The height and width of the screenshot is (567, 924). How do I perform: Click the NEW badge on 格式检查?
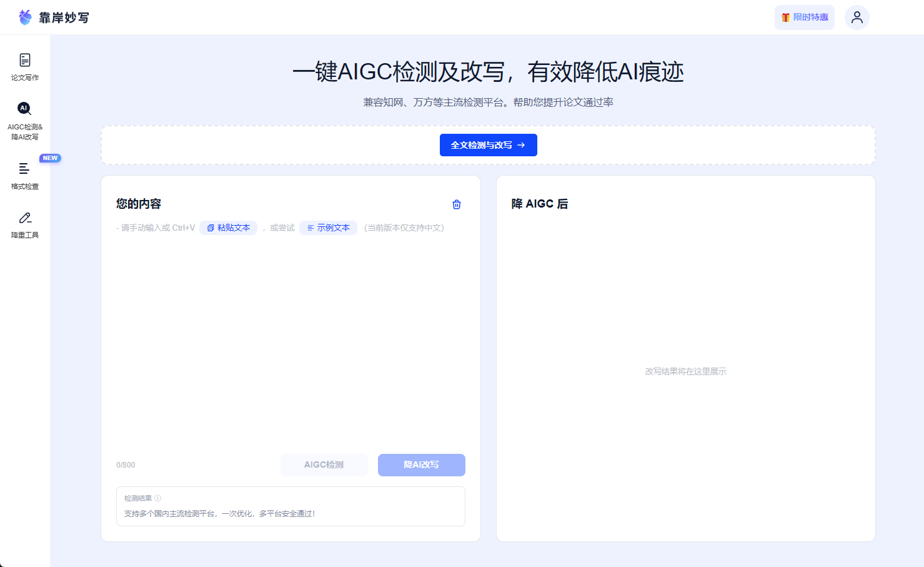point(50,158)
